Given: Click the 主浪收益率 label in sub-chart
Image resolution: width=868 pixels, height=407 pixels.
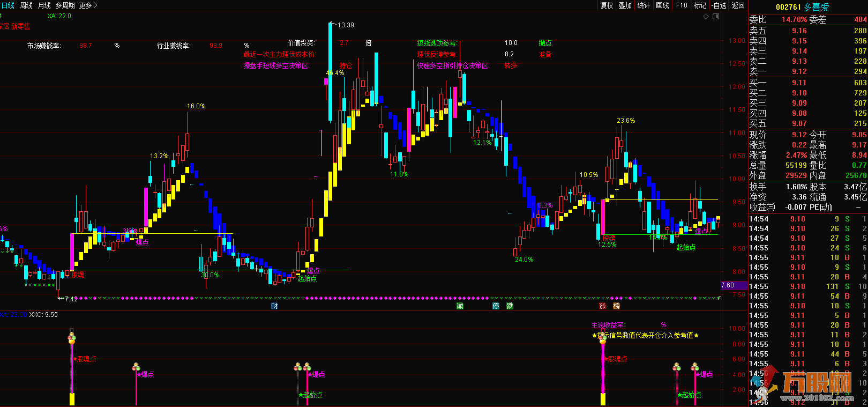Looking at the screenshot, I should point(608,325).
